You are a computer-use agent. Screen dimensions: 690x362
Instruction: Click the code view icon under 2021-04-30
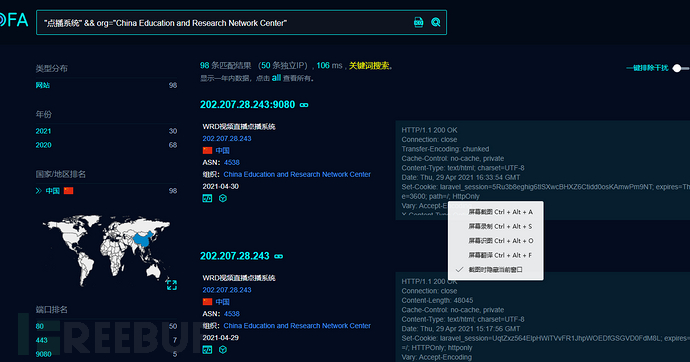[x=207, y=198]
